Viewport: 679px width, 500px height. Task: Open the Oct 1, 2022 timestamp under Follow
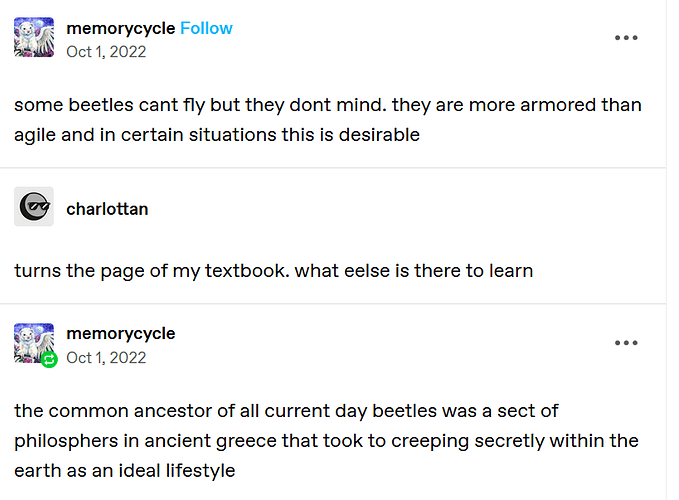[106, 52]
